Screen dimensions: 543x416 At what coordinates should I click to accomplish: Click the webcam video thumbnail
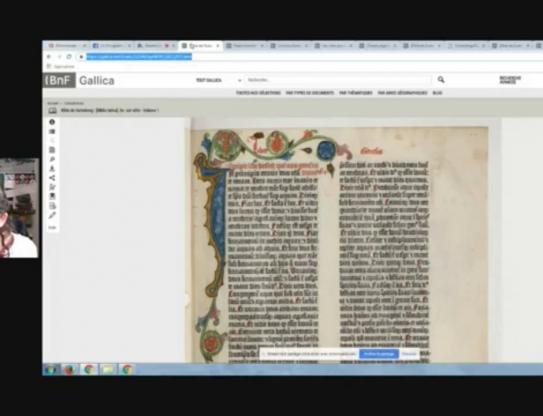(x=19, y=208)
